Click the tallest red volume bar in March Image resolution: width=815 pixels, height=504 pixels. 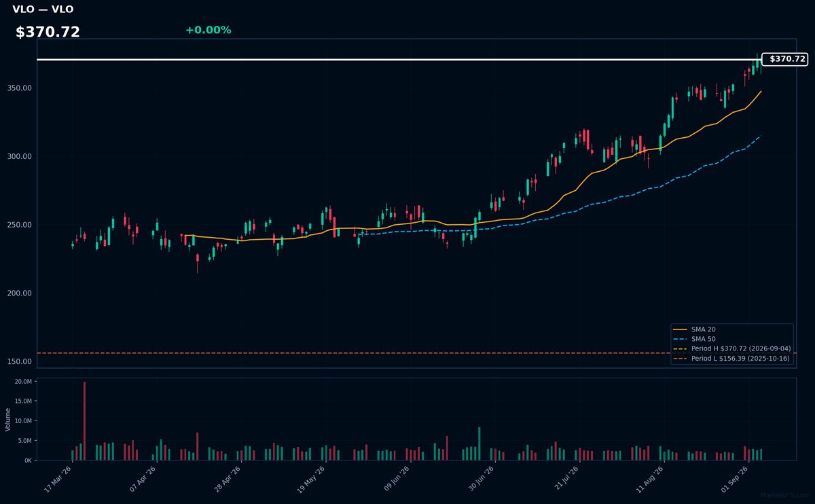click(x=84, y=421)
